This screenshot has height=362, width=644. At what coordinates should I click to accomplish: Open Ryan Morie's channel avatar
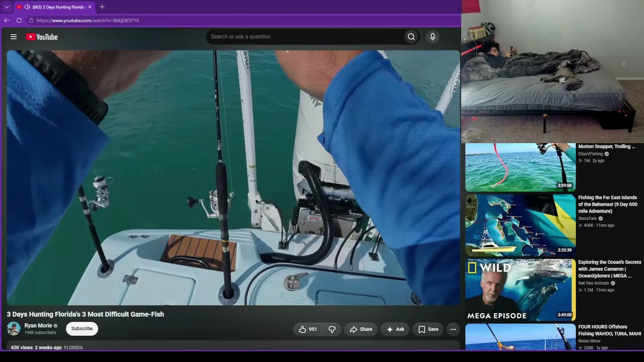tap(14, 329)
